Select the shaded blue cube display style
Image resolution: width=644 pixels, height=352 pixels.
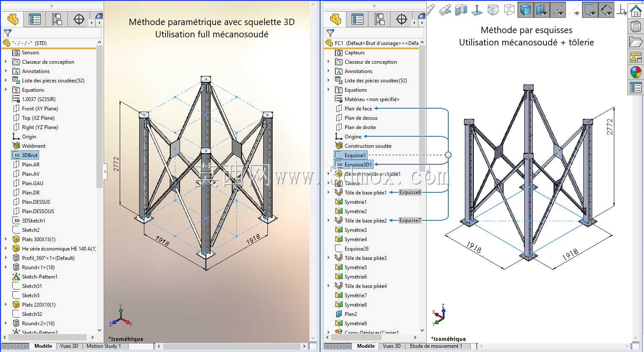[526, 10]
